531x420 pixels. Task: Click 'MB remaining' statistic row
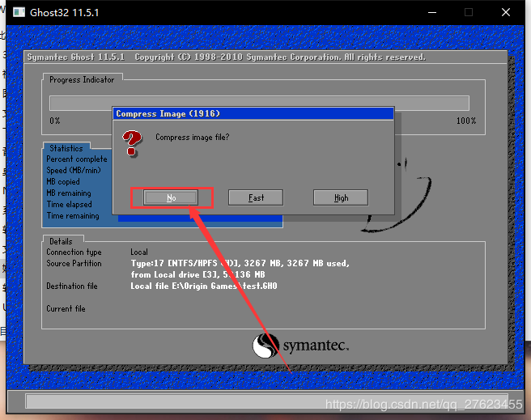(x=69, y=193)
